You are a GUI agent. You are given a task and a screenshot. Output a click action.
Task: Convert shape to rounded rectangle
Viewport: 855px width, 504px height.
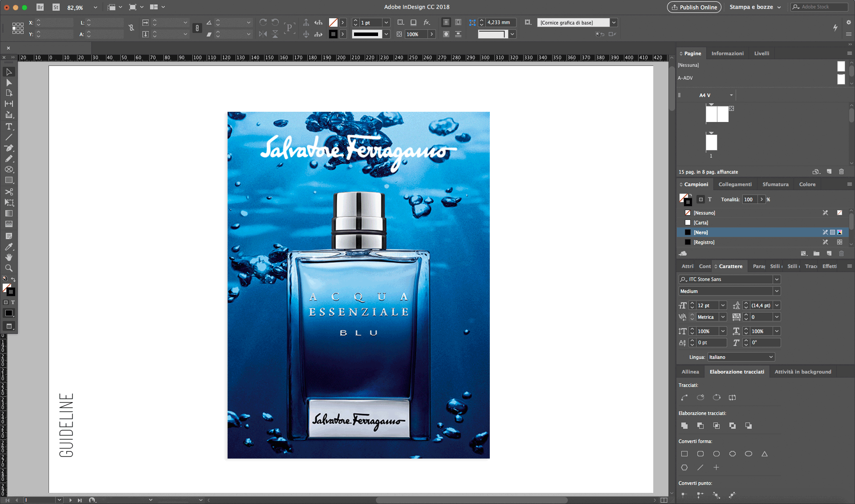pos(700,454)
